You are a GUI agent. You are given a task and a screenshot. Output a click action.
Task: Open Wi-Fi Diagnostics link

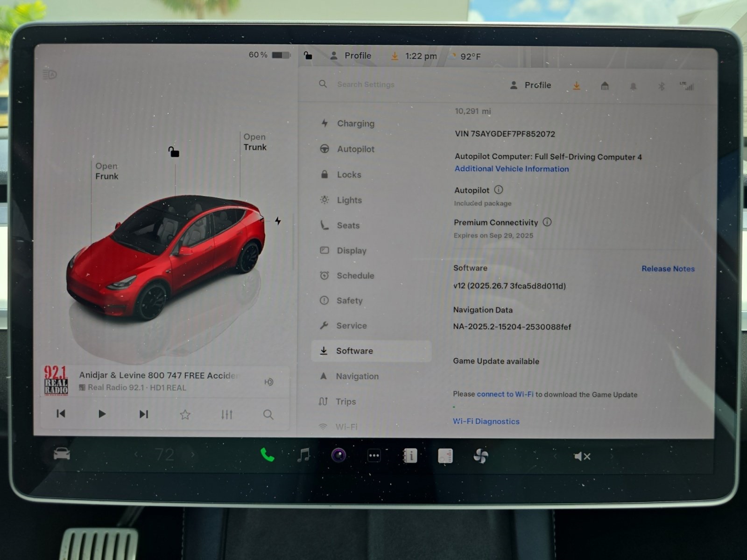coord(486,421)
